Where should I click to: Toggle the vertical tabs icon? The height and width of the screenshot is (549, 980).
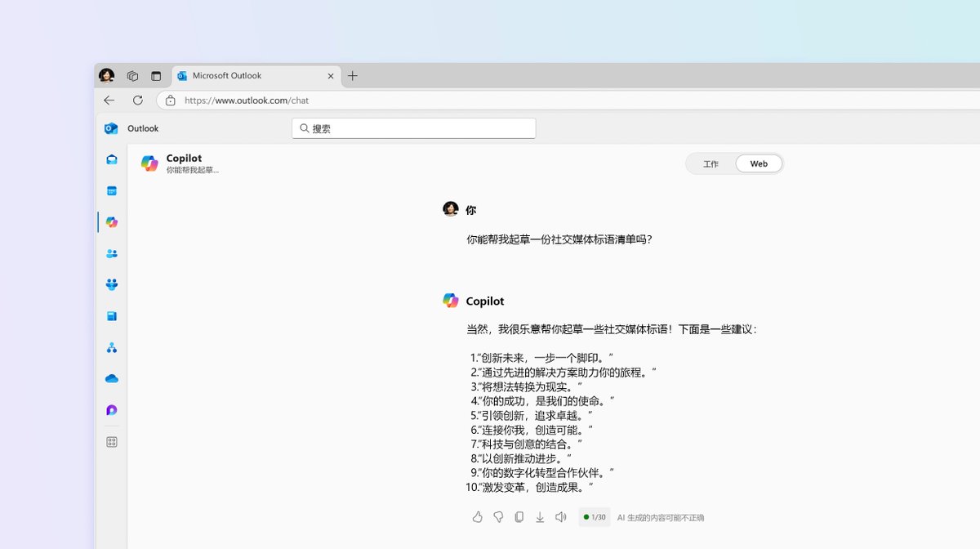coord(156,76)
